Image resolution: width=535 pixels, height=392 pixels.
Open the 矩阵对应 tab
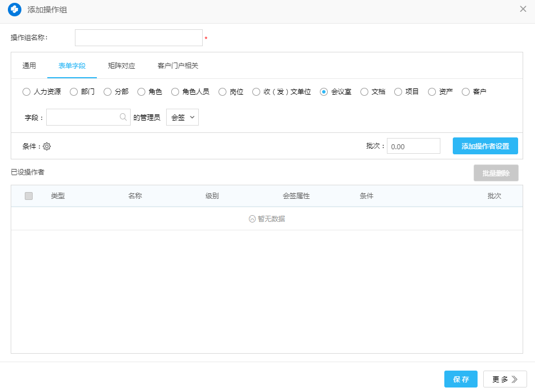coord(122,66)
